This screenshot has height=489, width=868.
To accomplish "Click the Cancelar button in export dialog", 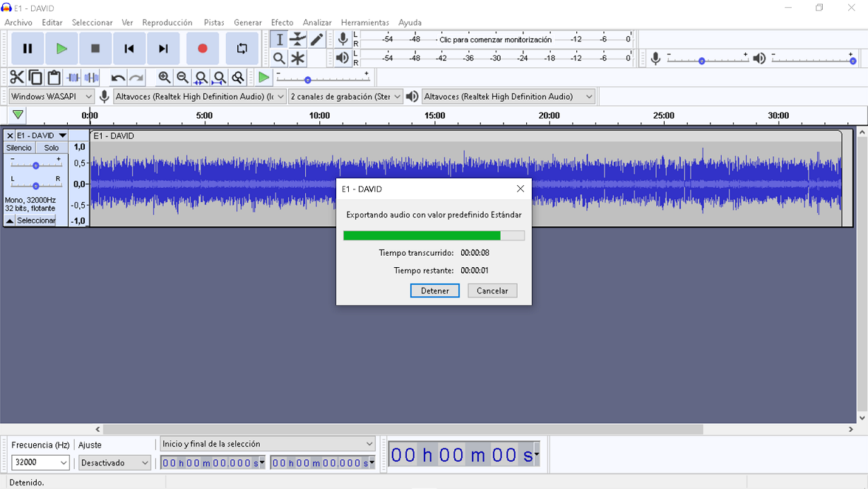I will (492, 290).
